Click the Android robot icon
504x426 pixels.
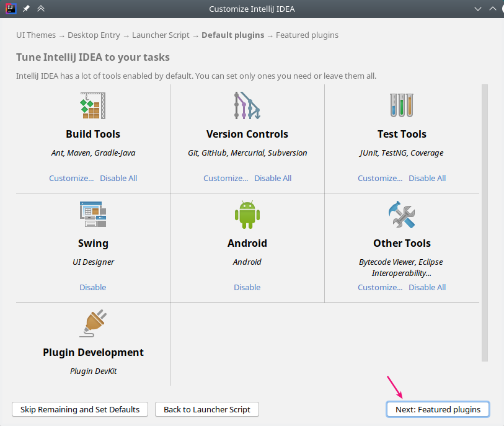pos(247,215)
